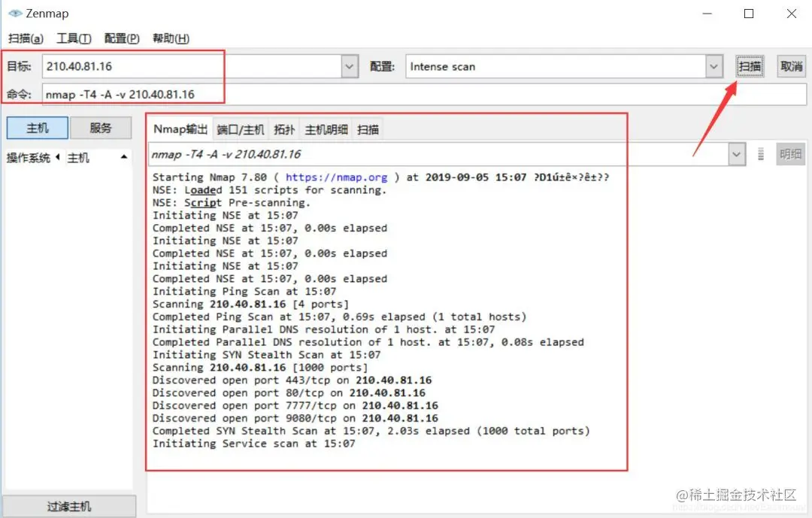The image size is (812, 518).
Task: Click 'Discovered open port 443/tcp' line
Action: coord(292,380)
